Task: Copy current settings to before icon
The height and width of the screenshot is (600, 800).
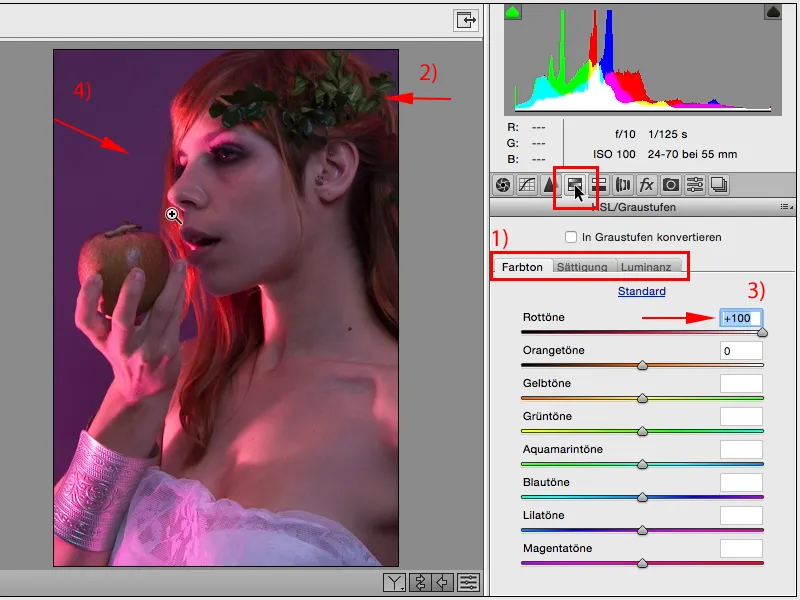Action: 443,582
